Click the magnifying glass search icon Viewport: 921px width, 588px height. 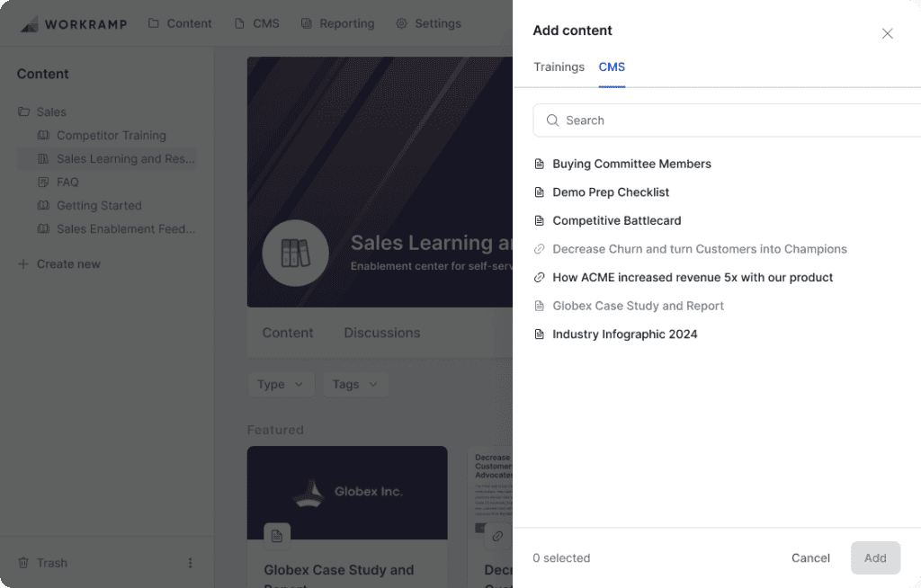pos(552,120)
